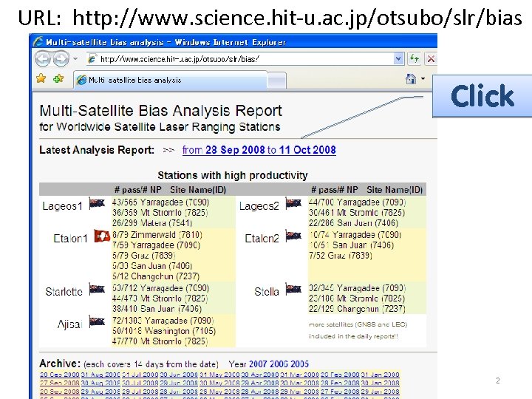Click the Etalon2 row '7/52 Graz (7839)'
This screenshot has height=399, width=532.
(341, 255)
